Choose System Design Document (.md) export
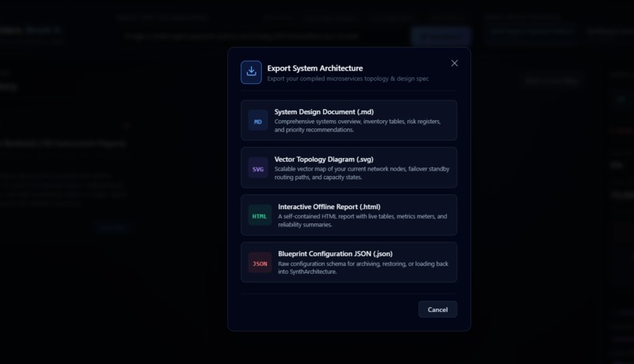The image size is (634, 364). (349, 120)
